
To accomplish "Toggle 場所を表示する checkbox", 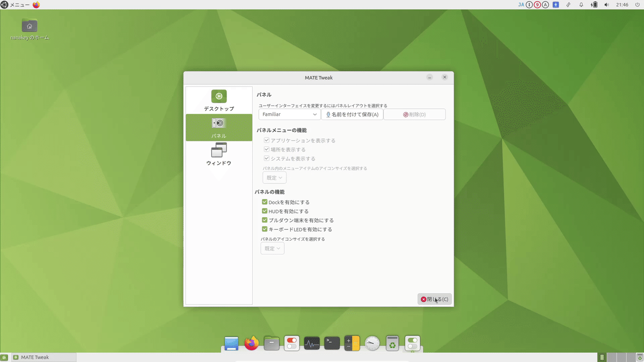I will (284, 150).
